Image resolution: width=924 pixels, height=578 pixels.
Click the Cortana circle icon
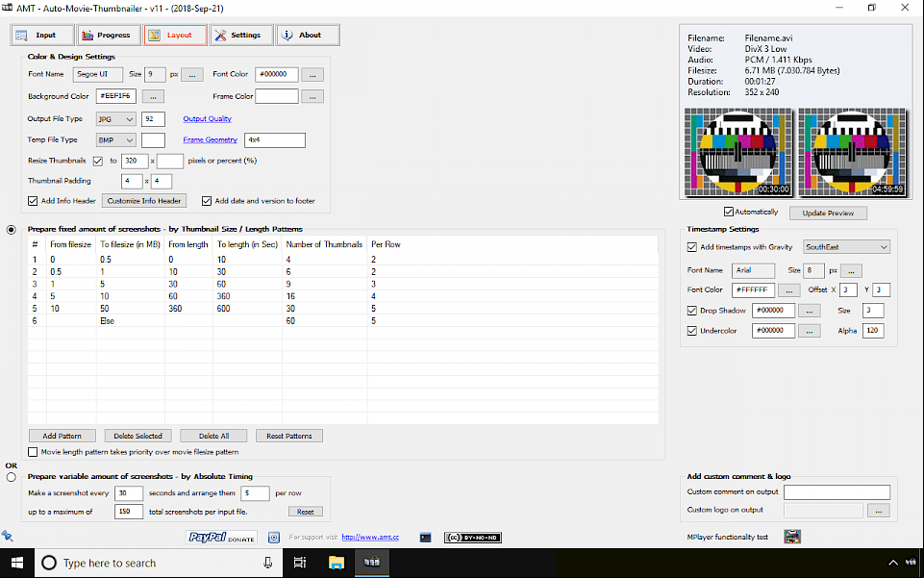click(x=49, y=564)
